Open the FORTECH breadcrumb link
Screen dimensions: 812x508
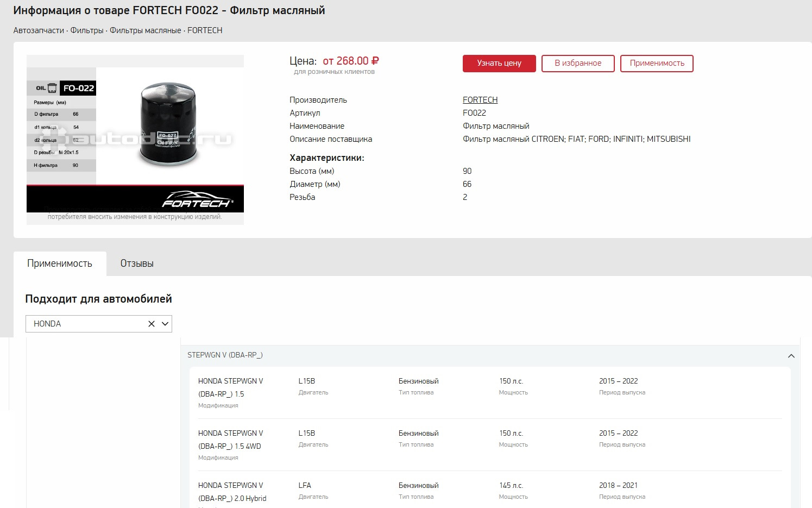click(x=205, y=30)
